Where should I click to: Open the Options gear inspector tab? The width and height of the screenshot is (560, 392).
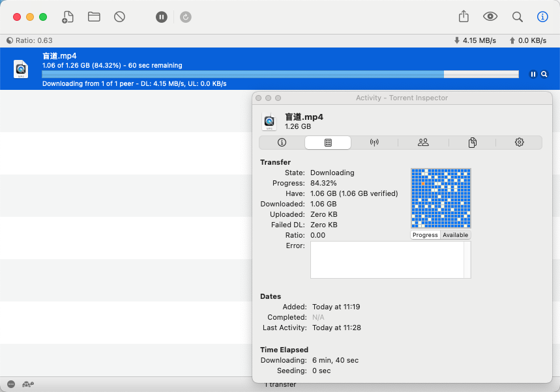[519, 143]
